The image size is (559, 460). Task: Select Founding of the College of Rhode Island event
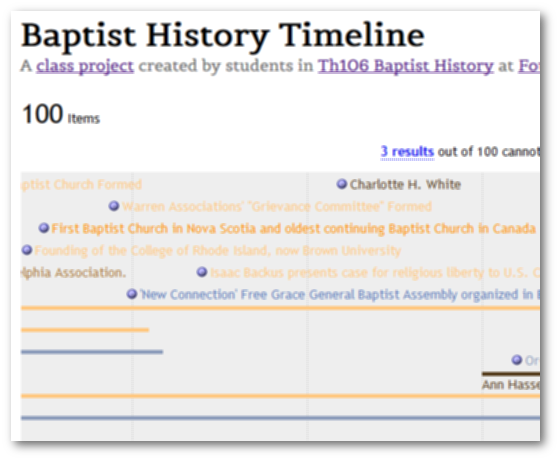click(x=218, y=251)
